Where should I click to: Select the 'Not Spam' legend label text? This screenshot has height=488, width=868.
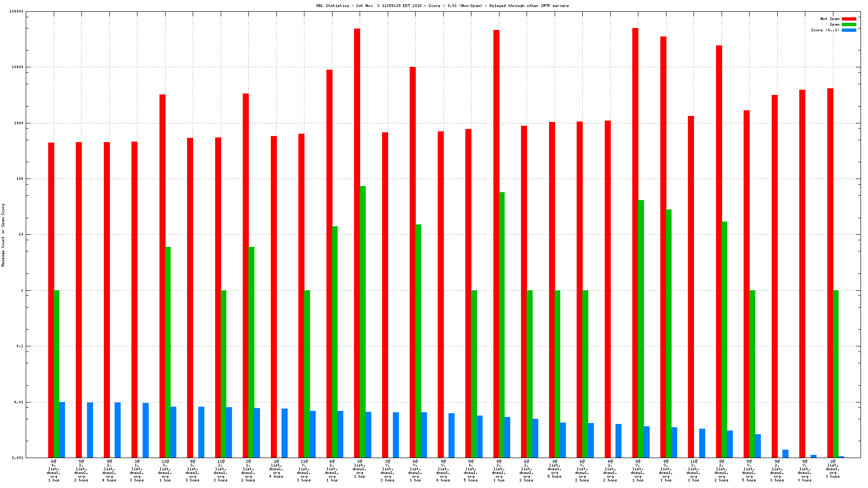coord(830,19)
